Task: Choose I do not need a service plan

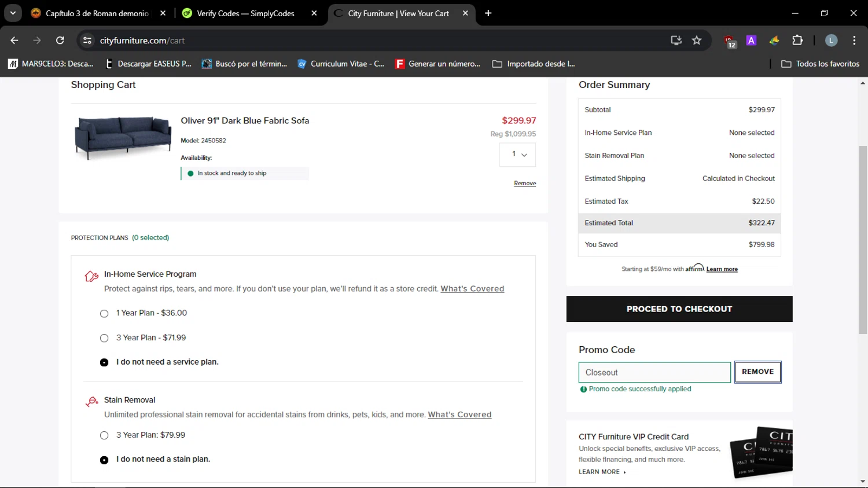Action: tap(104, 362)
